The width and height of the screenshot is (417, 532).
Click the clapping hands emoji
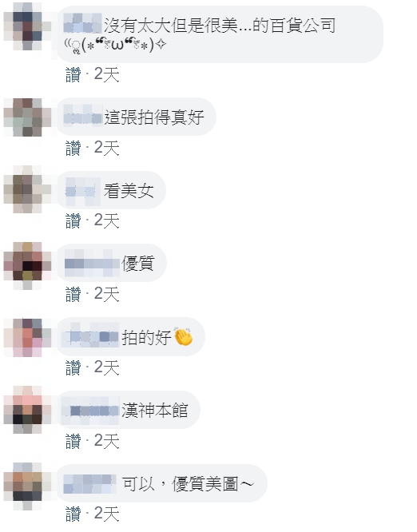click(183, 337)
